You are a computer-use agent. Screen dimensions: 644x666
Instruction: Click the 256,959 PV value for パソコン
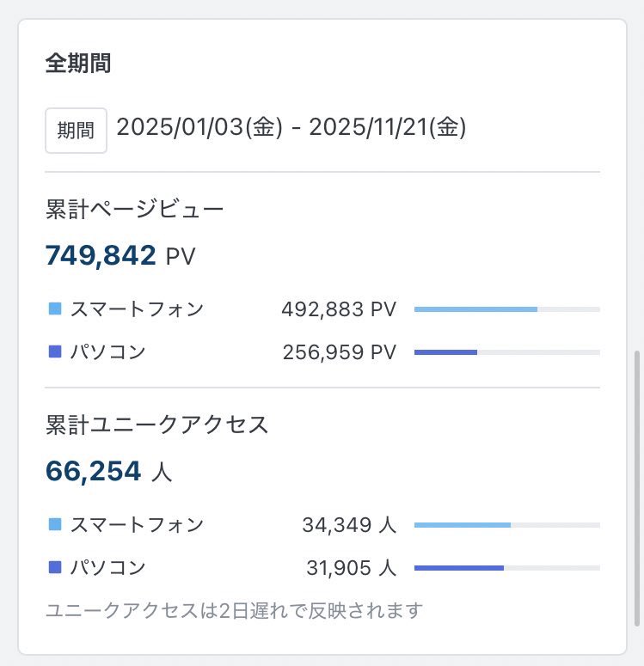pos(338,352)
